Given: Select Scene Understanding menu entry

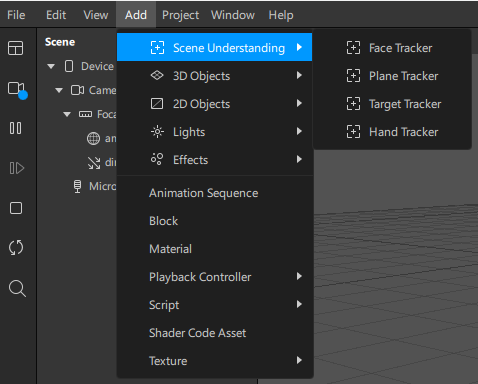Looking at the screenshot, I should pyautogui.click(x=214, y=47).
